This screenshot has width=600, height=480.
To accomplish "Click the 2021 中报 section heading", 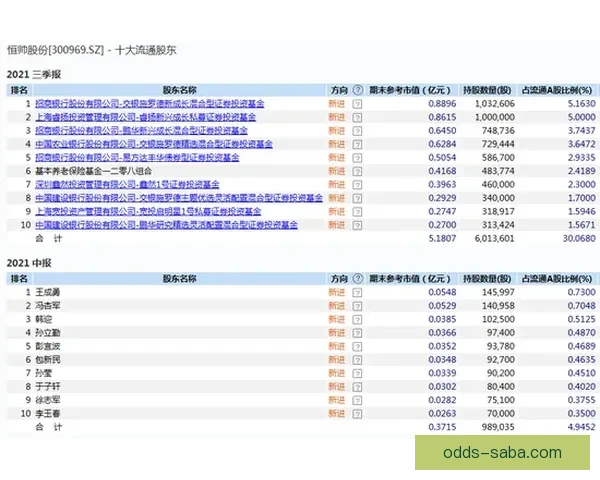I will point(29,263).
